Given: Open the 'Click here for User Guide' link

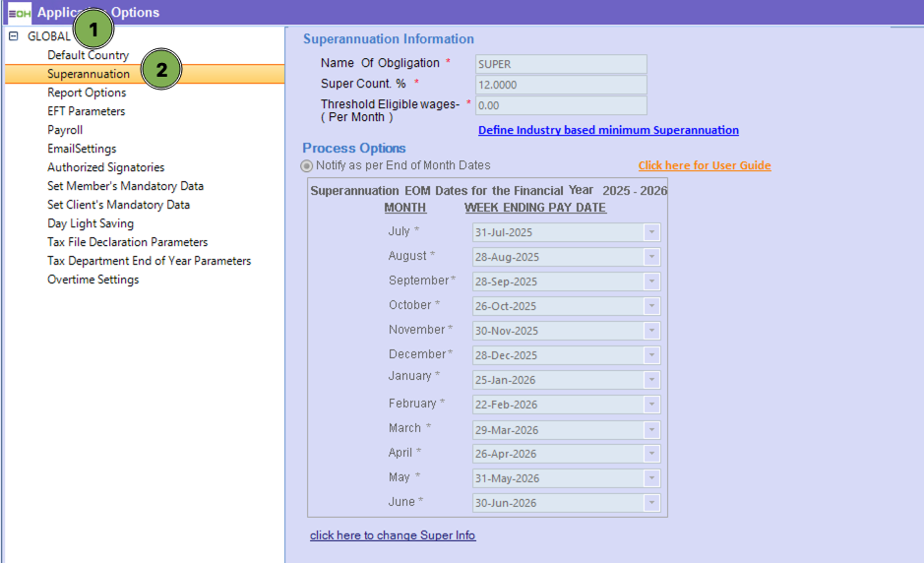Looking at the screenshot, I should pyautogui.click(x=704, y=165).
